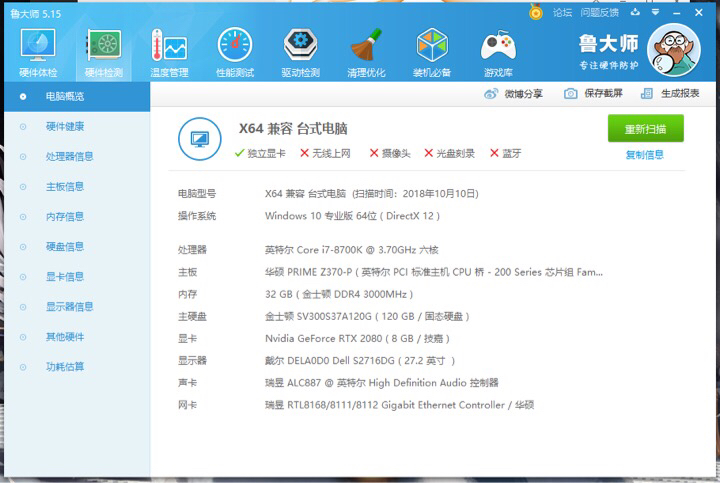Click 生成报表 generate report
Image resolution: width=720 pixels, height=483 pixels.
[x=670, y=94]
